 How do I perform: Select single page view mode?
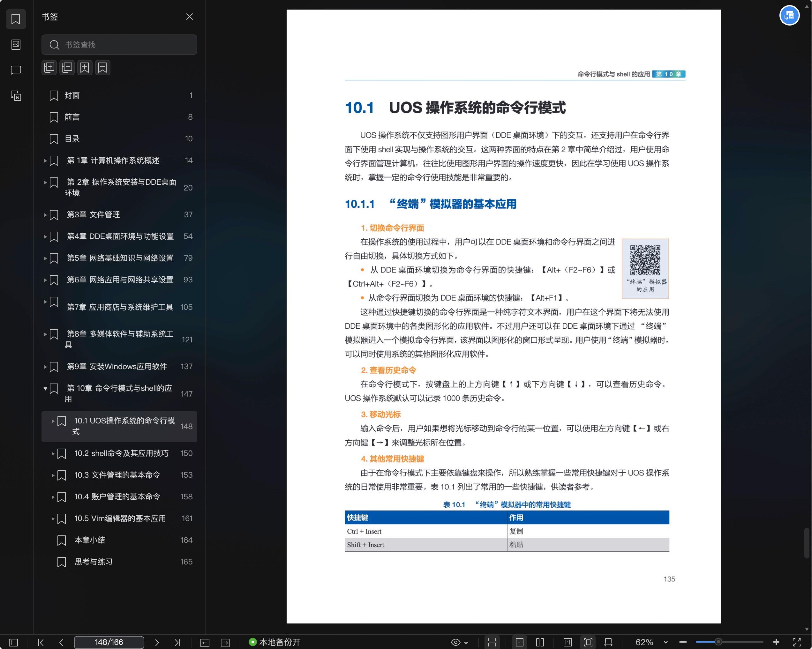[x=519, y=642]
